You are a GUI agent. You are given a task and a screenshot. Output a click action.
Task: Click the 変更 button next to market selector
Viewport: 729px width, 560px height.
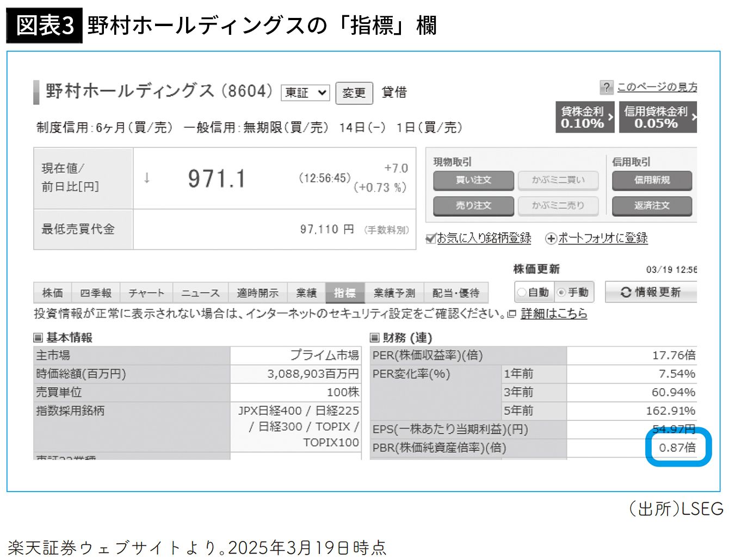pos(354,93)
